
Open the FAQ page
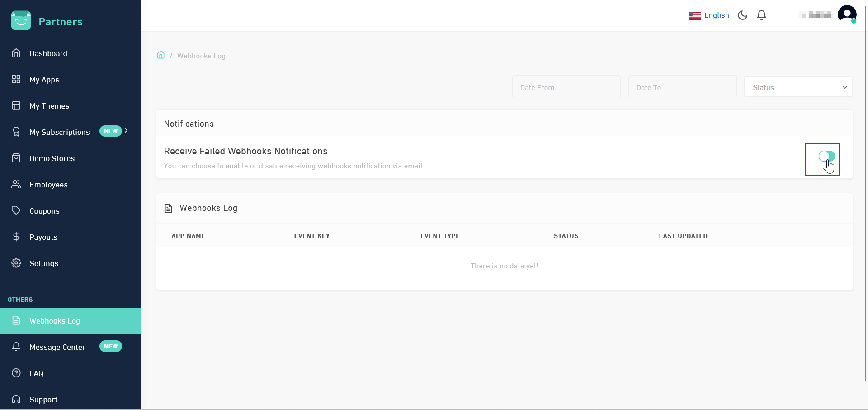[x=37, y=373]
